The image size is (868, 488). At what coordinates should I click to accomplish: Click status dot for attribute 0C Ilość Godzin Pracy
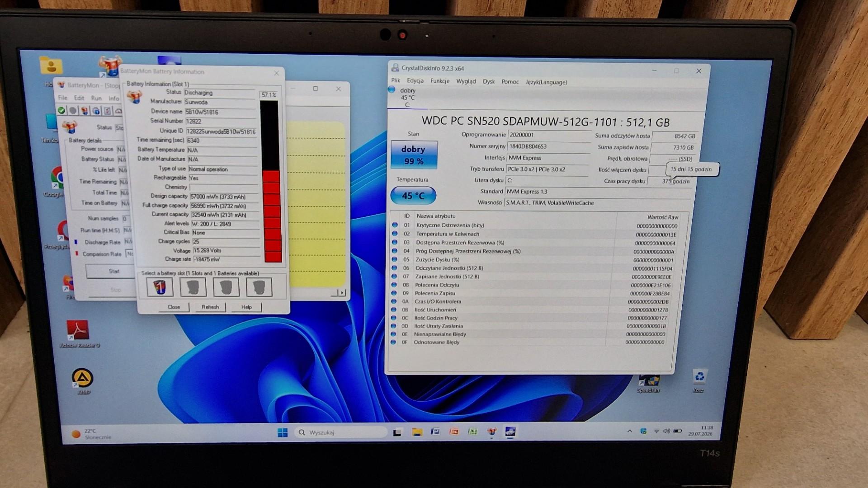click(x=393, y=318)
